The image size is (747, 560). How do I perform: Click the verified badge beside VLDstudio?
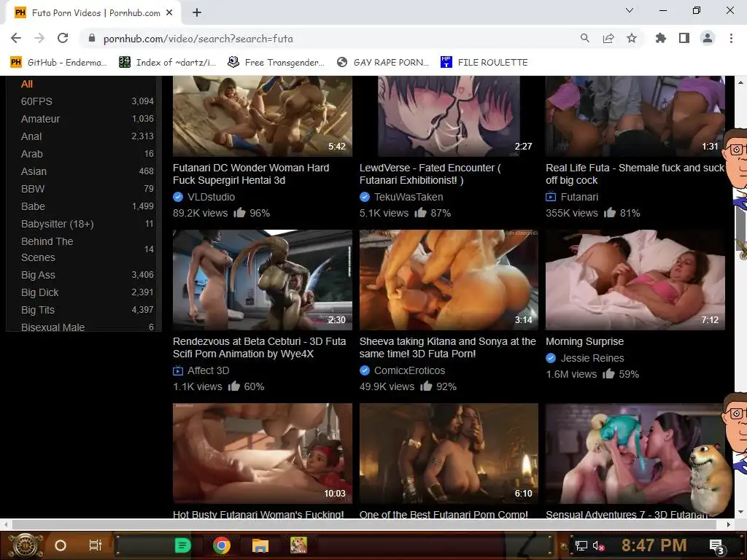coord(178,197)
